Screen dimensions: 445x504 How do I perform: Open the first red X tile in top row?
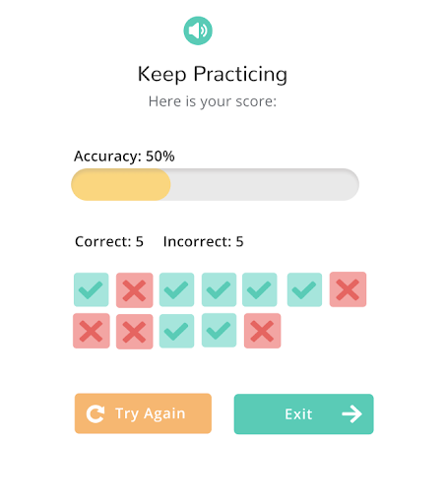tap(135, 290)
